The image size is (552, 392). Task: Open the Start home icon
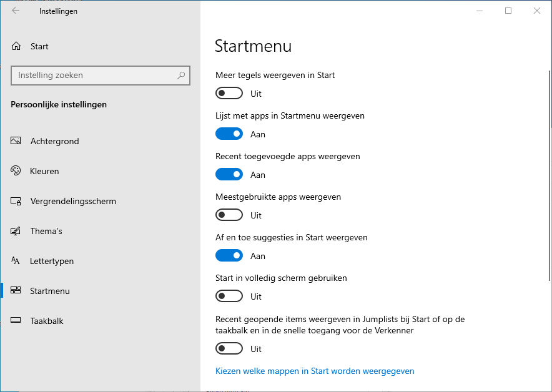16,46
